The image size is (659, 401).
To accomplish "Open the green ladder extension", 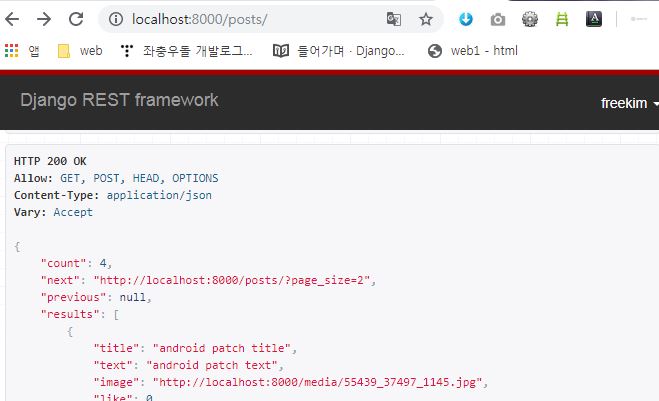I will click(562, 19).
